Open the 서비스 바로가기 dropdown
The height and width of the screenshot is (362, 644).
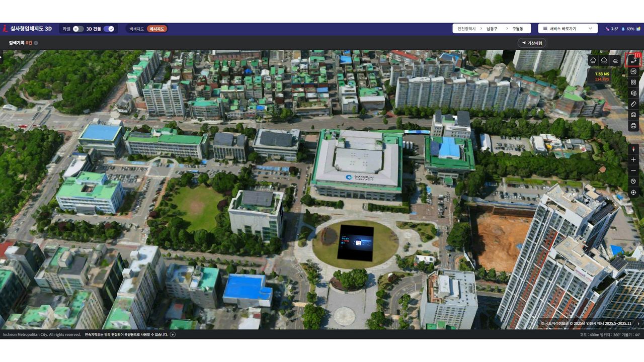click(x=568, y=29)
